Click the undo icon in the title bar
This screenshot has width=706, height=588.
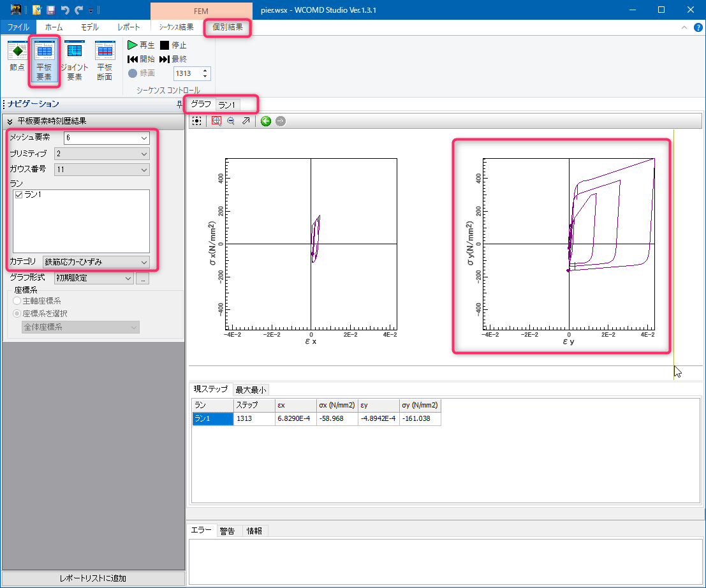65,10
